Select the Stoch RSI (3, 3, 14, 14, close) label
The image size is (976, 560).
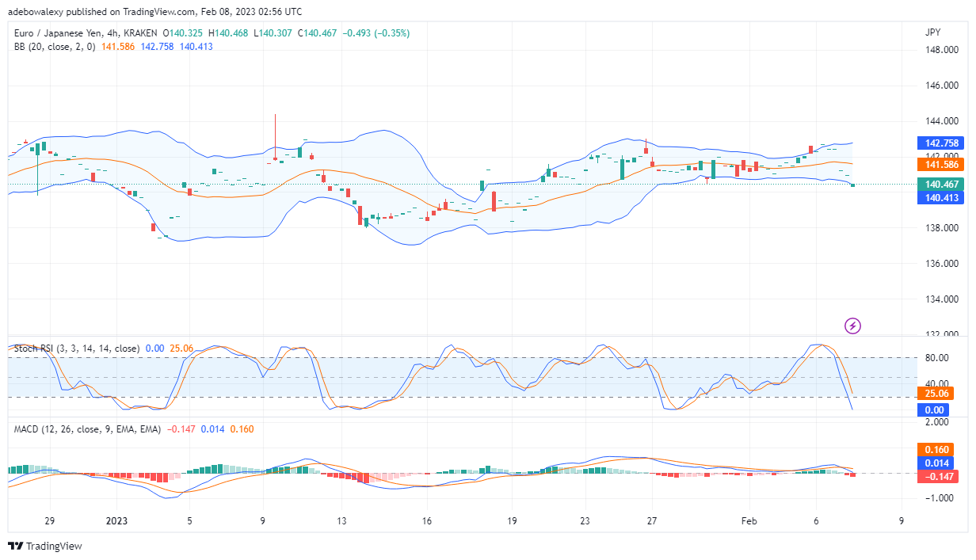pos(77,349)
